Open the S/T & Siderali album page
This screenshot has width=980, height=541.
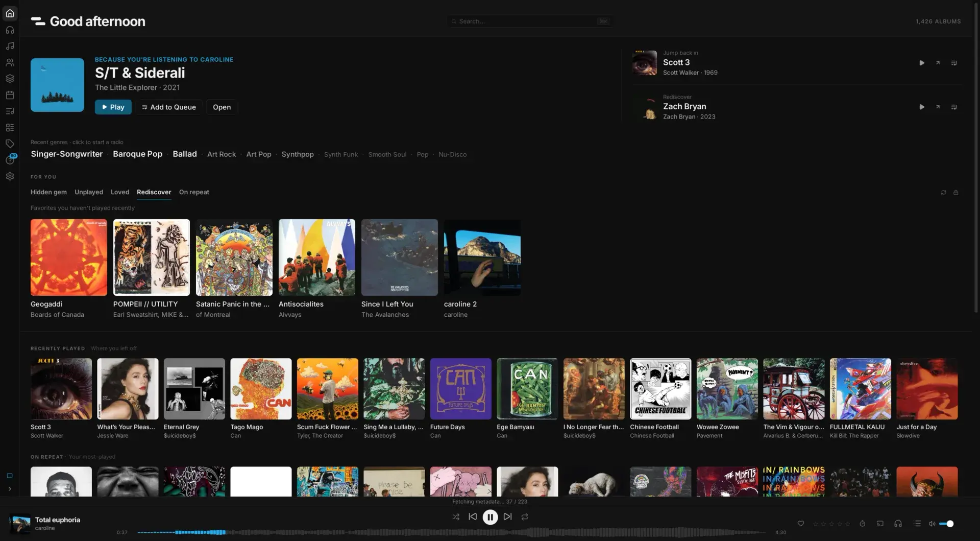pos(222,107)
